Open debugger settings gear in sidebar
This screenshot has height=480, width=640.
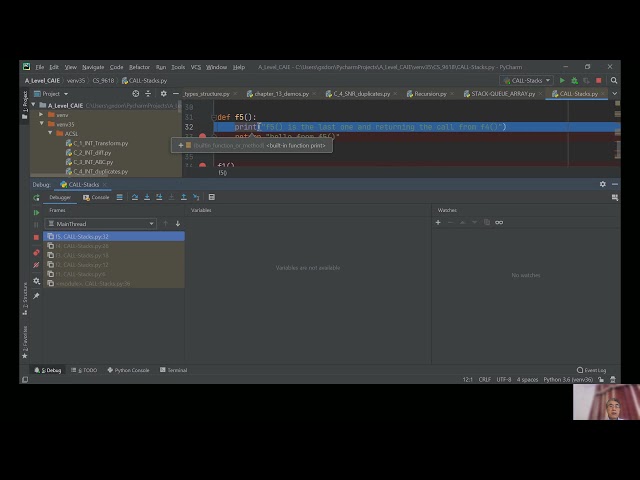coord(36,281)
